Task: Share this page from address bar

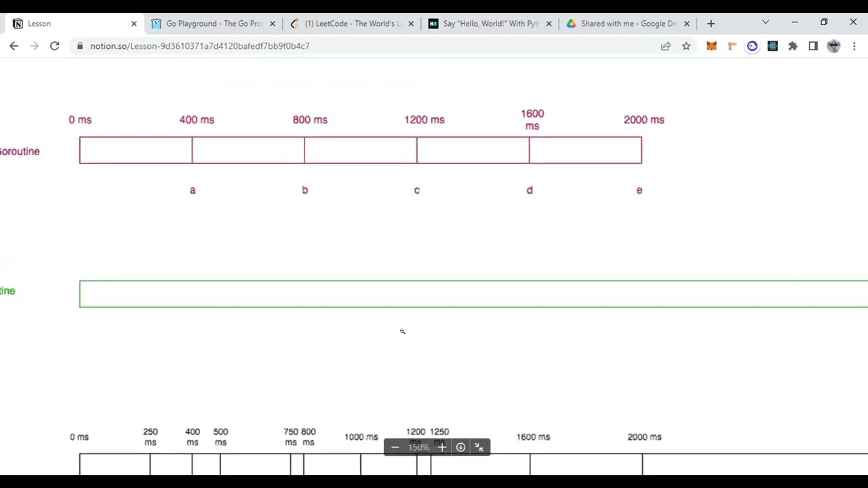Action: pyautogui.click(x=666, y=46)
